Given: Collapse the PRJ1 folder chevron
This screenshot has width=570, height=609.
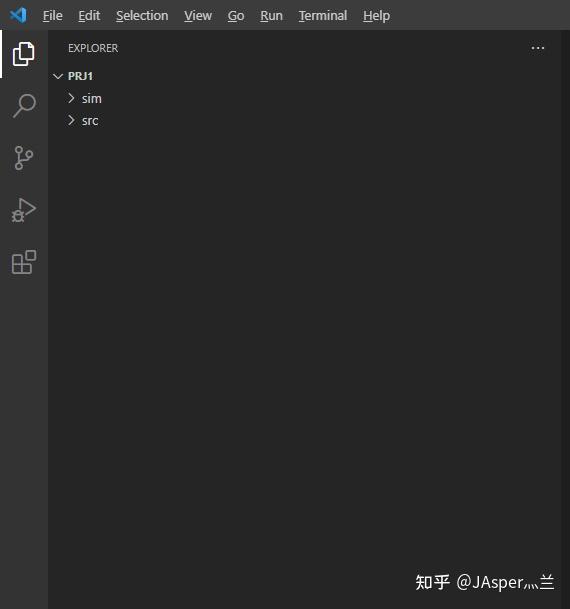Looking at the screenshot, I should (58, 76).
